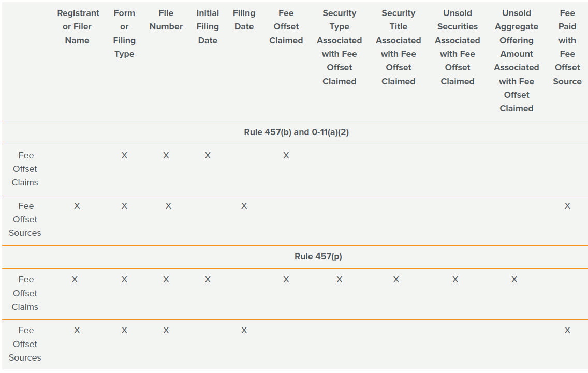Click the Registrant X in Rule 457(b) Sources row
Screen dimensions: 588x373
(77, 206)
